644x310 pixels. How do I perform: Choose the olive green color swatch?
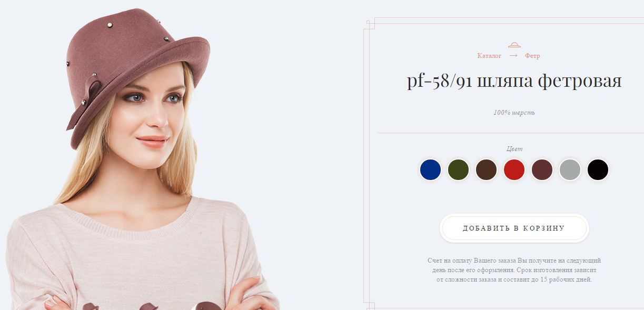458,170
